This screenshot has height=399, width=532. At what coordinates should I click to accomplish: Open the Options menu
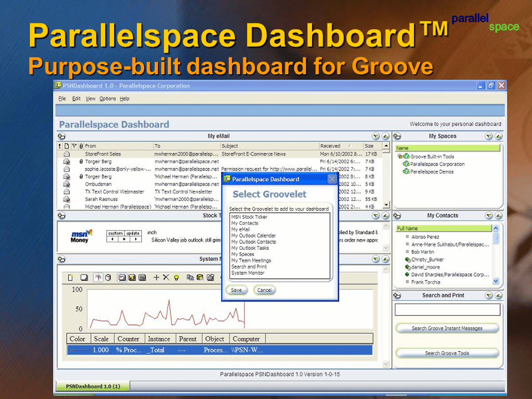click(108, 99)
